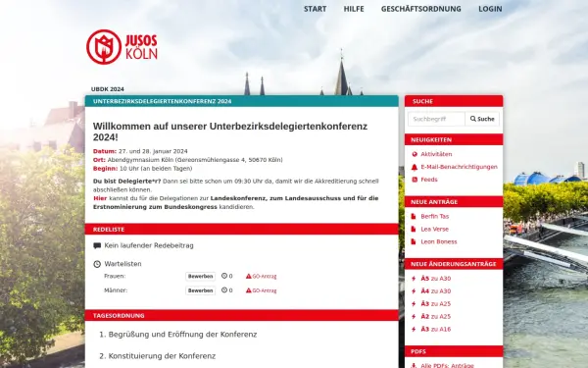Click the flash icon beside Ä3 zu A25
This screenshot has height=368, width=588.
(x=414, y=304)
